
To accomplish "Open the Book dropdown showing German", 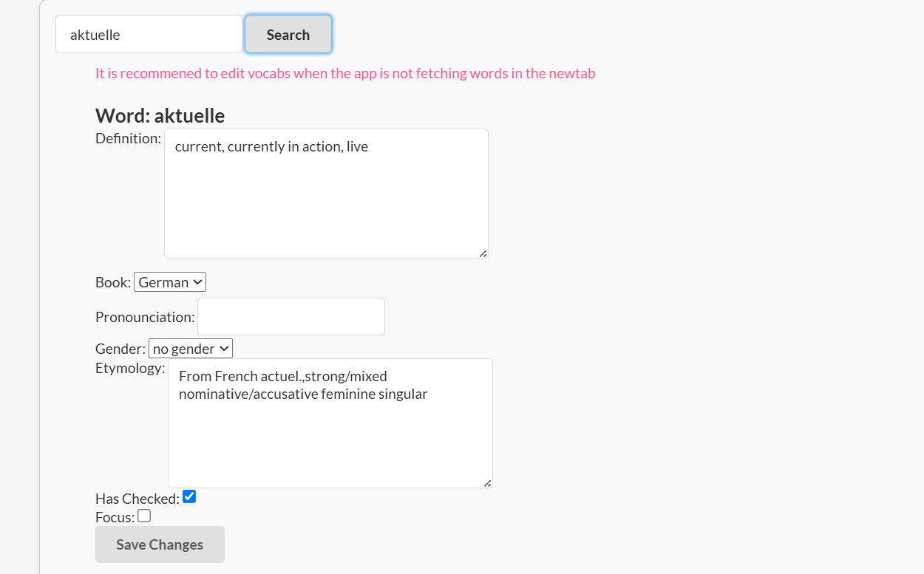I will click(170, 282).
